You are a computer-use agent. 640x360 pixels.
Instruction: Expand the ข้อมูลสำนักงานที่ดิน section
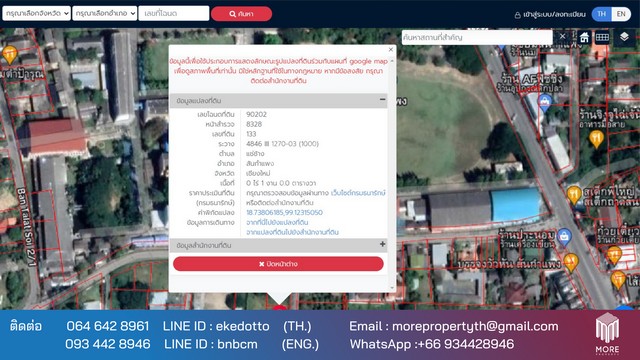coord(382,244)
